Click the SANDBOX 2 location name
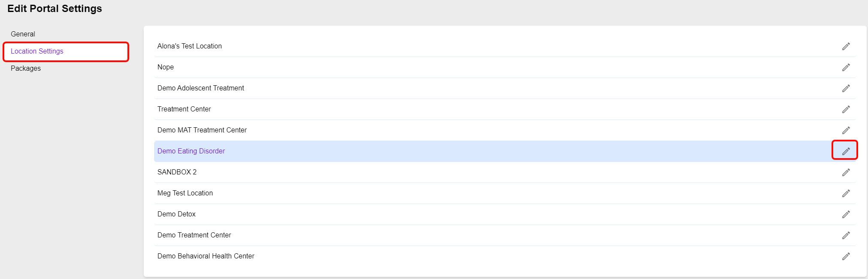The height and width of the screenshot is (279, 868). pyautogui.click(x=177, y=172)
